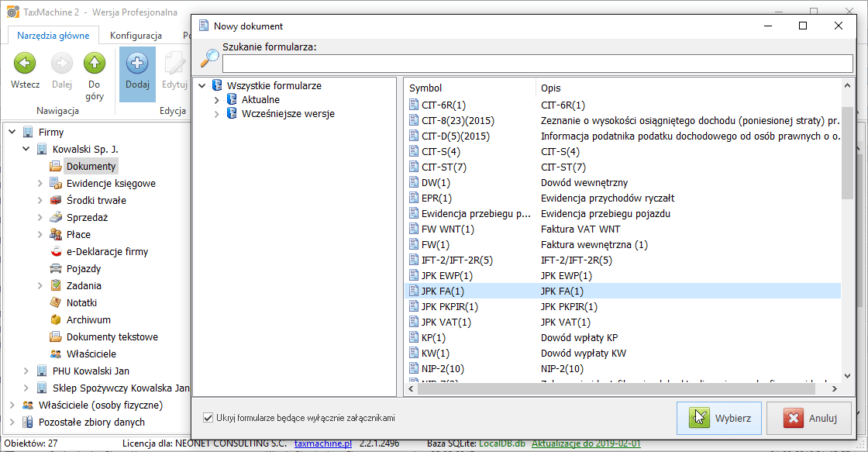Click the Dodaj plus icon

pyautogui.click(x=137, y=64)
